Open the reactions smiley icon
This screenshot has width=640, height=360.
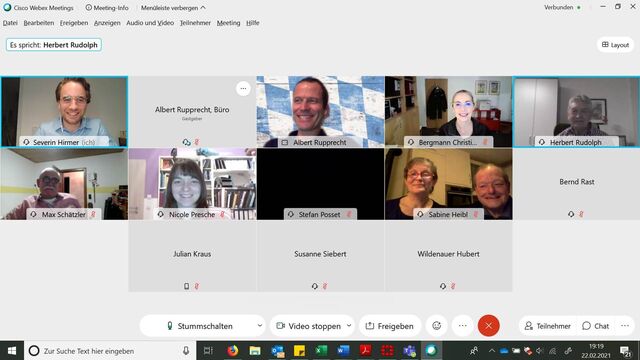coord(436,326)
